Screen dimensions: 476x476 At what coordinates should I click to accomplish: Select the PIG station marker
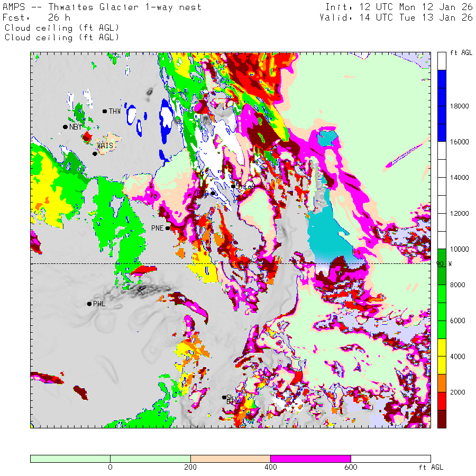213,193
